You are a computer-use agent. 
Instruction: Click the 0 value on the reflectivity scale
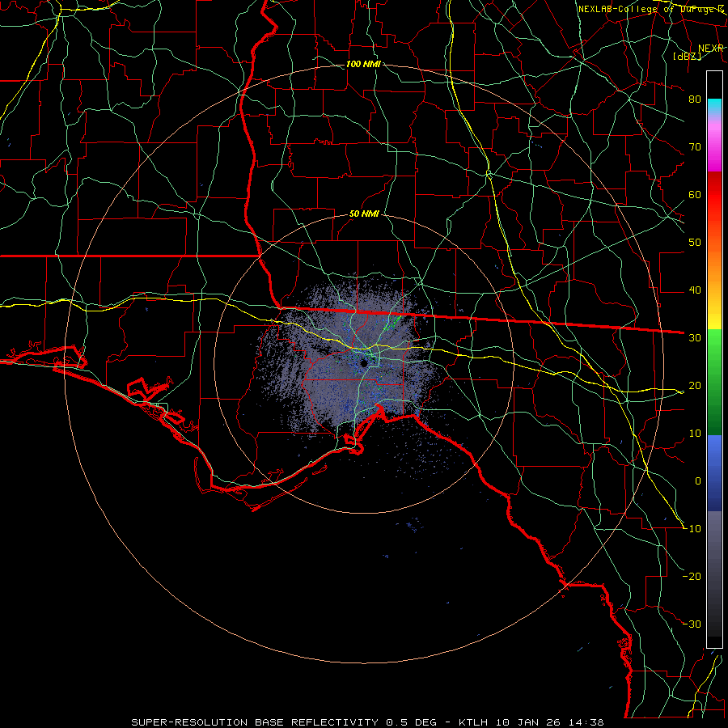698,481
